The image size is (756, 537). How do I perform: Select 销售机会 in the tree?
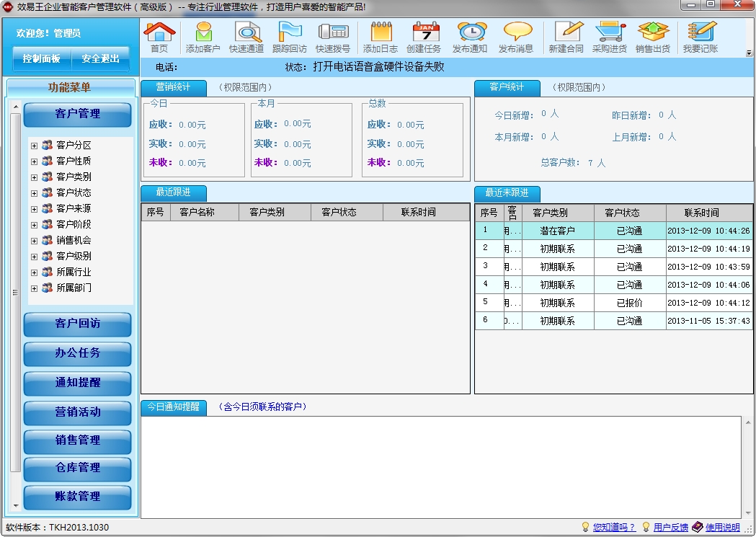click(74, 241)
